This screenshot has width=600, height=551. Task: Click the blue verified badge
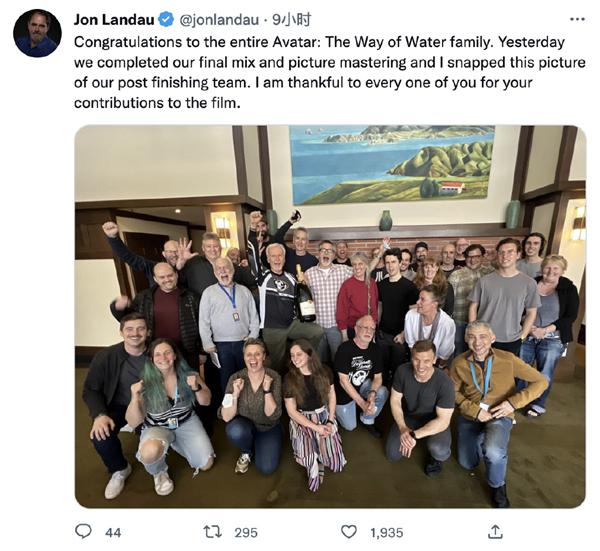point(166,19)
